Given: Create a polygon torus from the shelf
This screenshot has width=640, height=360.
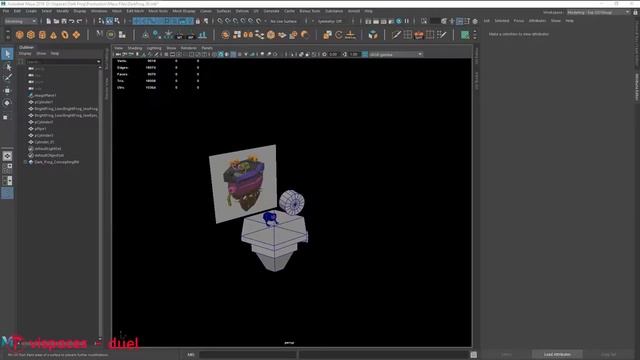Looking at the screenshot, I should point(65,35).
